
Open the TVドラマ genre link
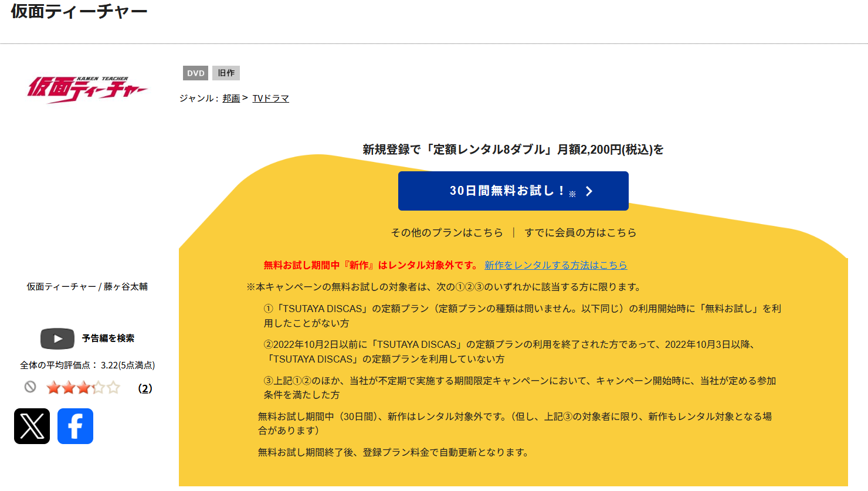[x=270, y=99]
